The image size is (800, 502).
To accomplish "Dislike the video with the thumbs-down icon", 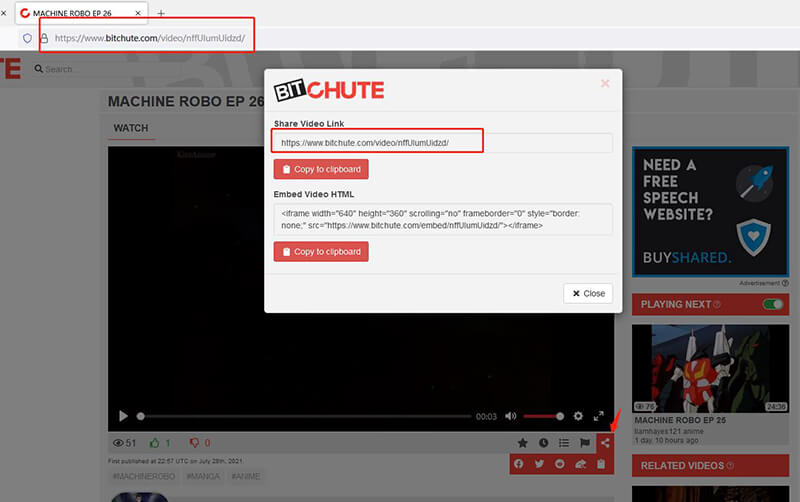I will (x=194, y=443).
